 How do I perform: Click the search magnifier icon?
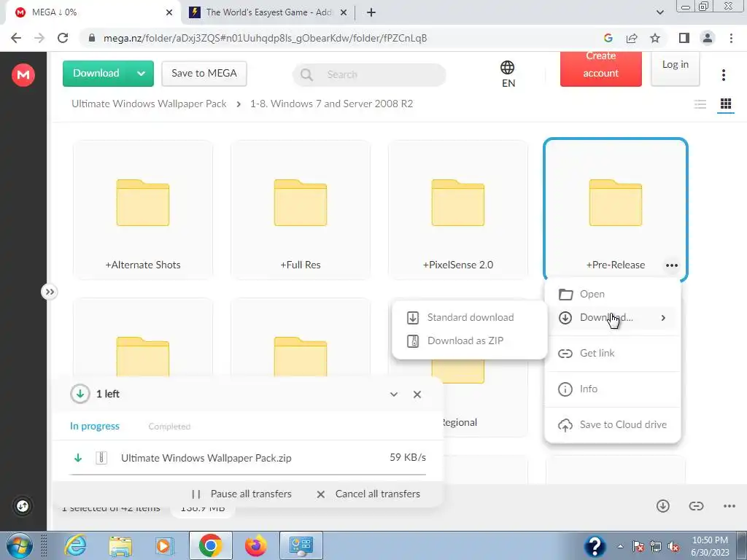click(307, 75)
